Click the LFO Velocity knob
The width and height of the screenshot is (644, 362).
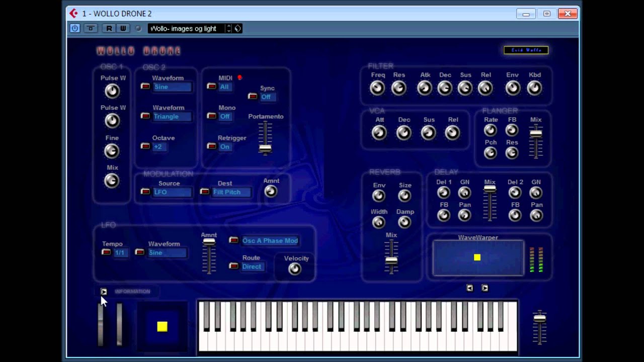coord(295,269)
